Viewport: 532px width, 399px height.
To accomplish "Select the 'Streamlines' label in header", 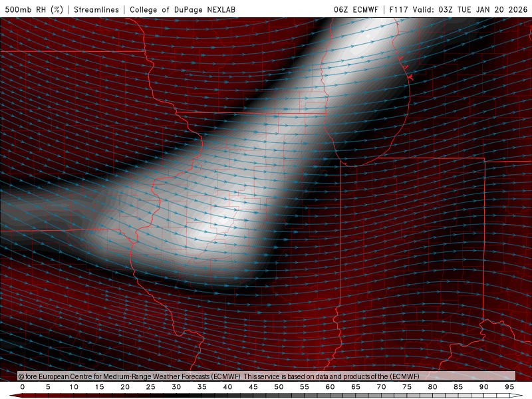I will pos(96,9).
